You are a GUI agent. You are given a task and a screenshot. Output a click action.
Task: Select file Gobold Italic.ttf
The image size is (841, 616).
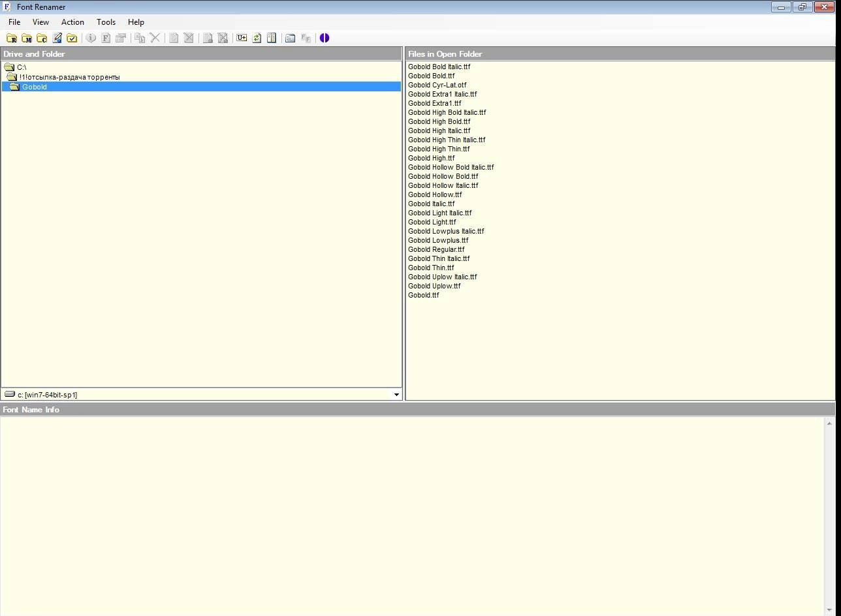click(x=431, y=204)
